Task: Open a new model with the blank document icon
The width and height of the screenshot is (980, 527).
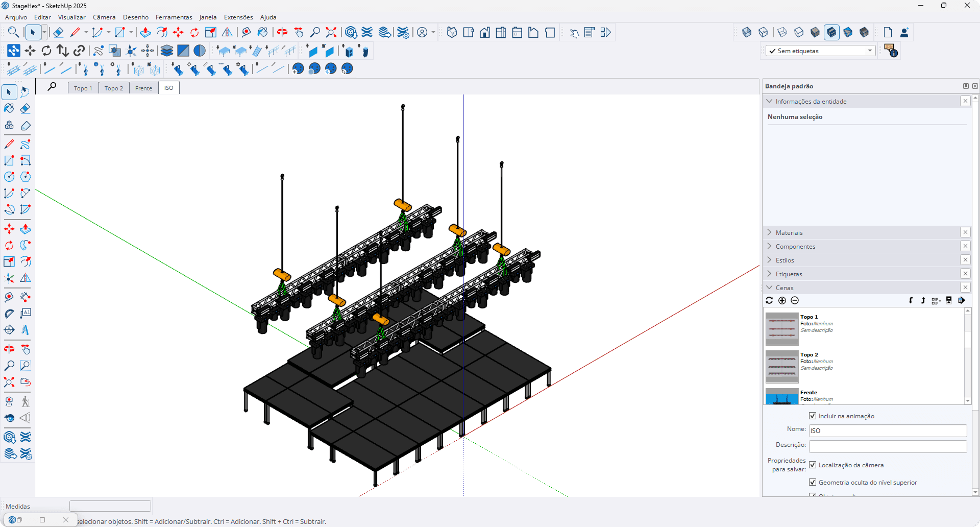Action: [888, 32]
